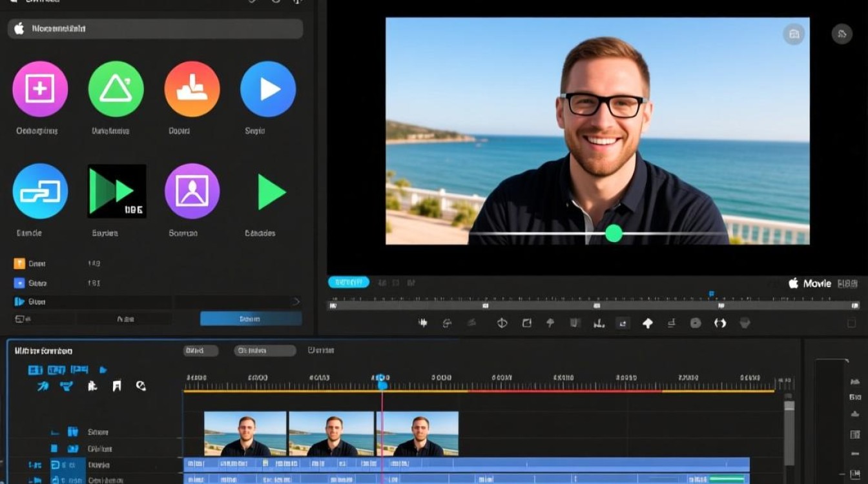Open the magenta plus-square app icon
The width and height of the screenshot is (868, 484).
pyautogui.click(x=40, y=89)
